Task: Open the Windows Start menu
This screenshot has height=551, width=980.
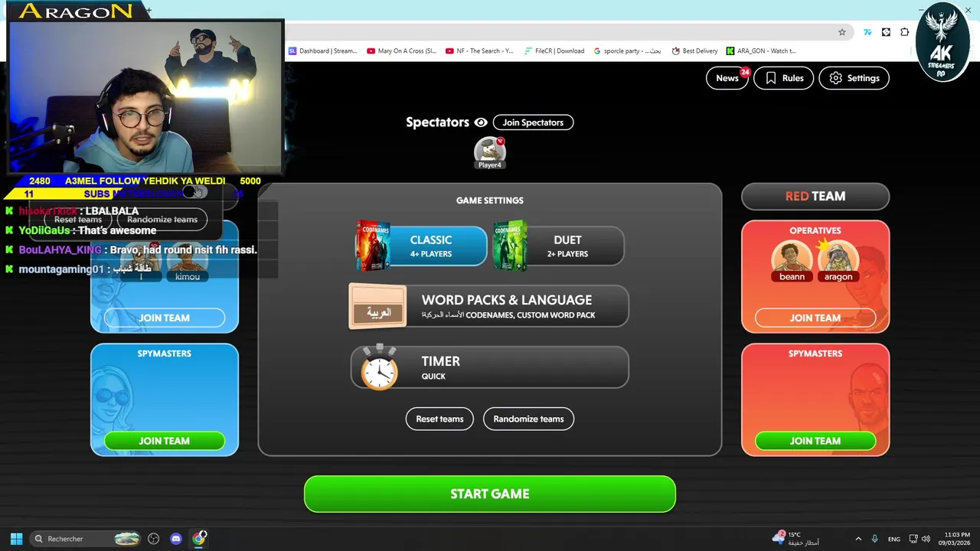Action: (16, 539)
